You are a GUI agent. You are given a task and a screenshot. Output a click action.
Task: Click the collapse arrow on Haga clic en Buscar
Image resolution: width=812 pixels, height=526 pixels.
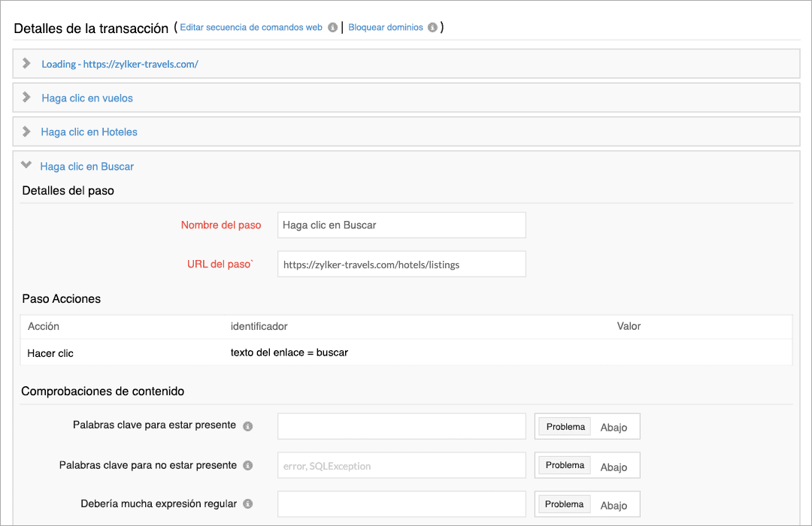26,165
